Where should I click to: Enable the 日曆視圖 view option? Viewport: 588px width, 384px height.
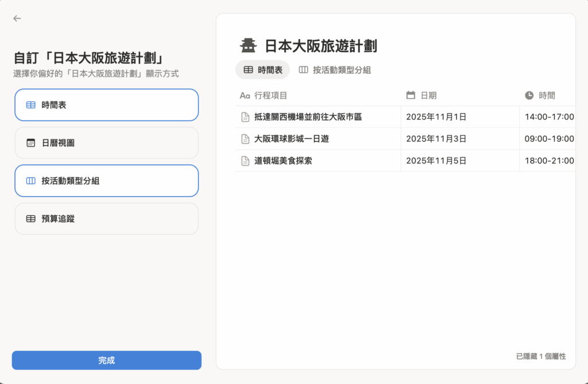pyautogui.click(x=106, y=143)
